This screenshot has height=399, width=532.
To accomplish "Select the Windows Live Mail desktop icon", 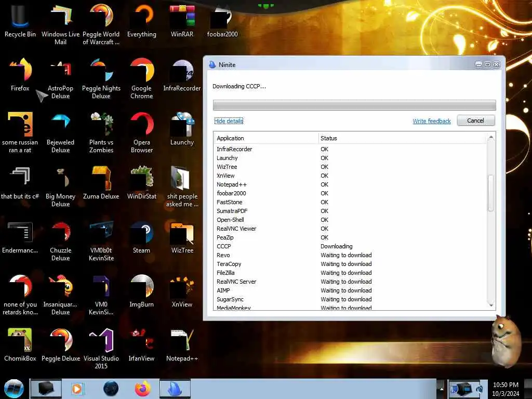I will [60, 24].
